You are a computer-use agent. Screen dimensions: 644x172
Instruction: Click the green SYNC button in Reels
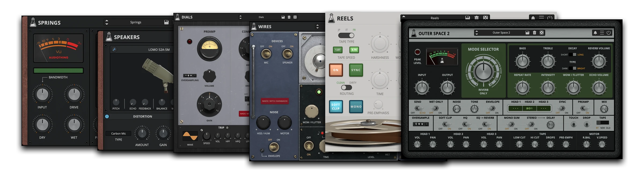(356, 70)
